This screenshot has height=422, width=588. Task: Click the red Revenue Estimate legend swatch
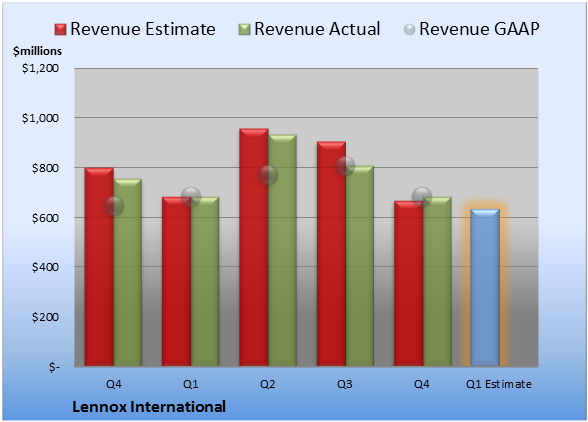coord(60,29)
